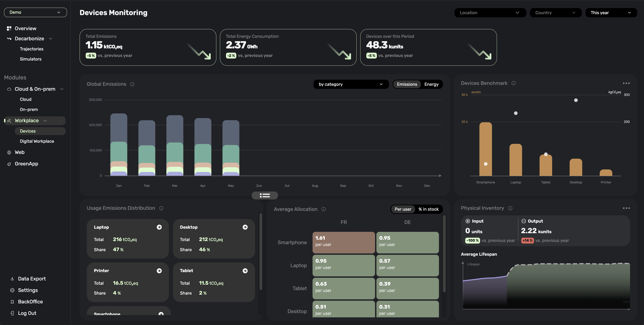644x325 pixels.
Task: Open the This year period dropdown
Action: 611,13
